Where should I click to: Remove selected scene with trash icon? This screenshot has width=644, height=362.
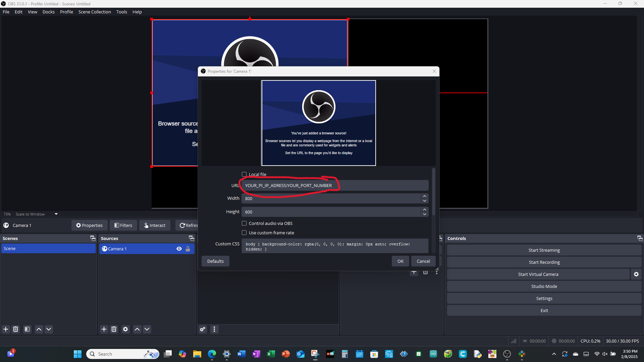(x=15, y=329)
